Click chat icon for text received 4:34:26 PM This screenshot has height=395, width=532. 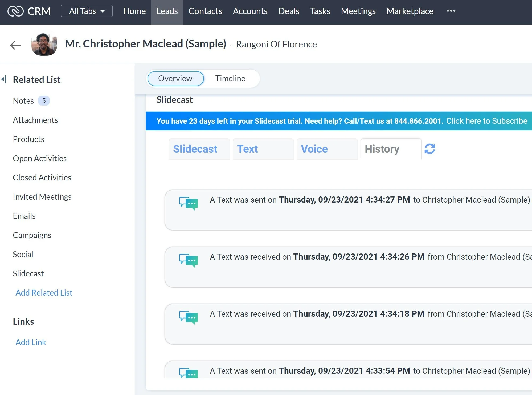(x=189, y=260)
